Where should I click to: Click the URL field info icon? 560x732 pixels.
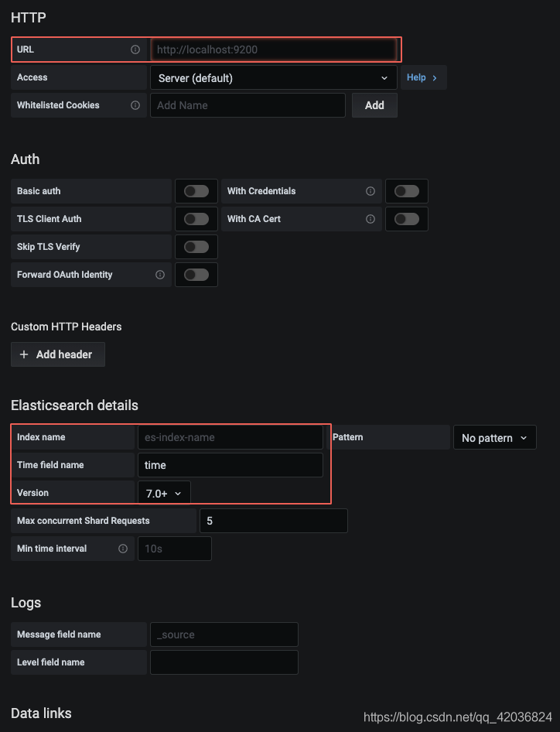pos(135,50)
